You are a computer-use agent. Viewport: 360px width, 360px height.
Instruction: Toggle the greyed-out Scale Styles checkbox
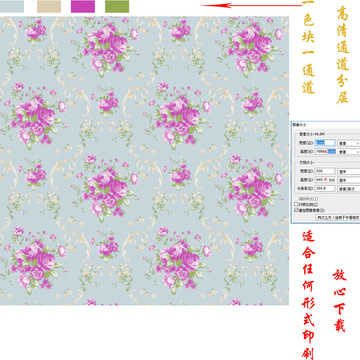pos(296,199)
